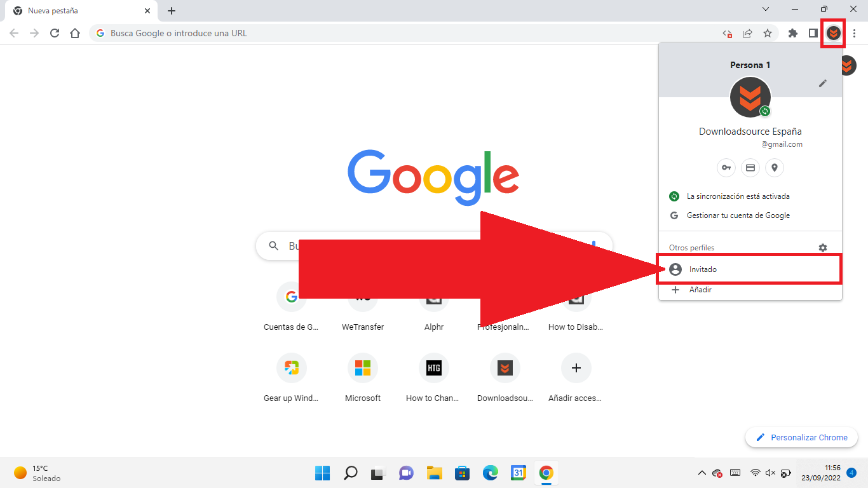868x488 pixels.
Task: Open the Microsoft shortcut tile
Action: [363, 379]
